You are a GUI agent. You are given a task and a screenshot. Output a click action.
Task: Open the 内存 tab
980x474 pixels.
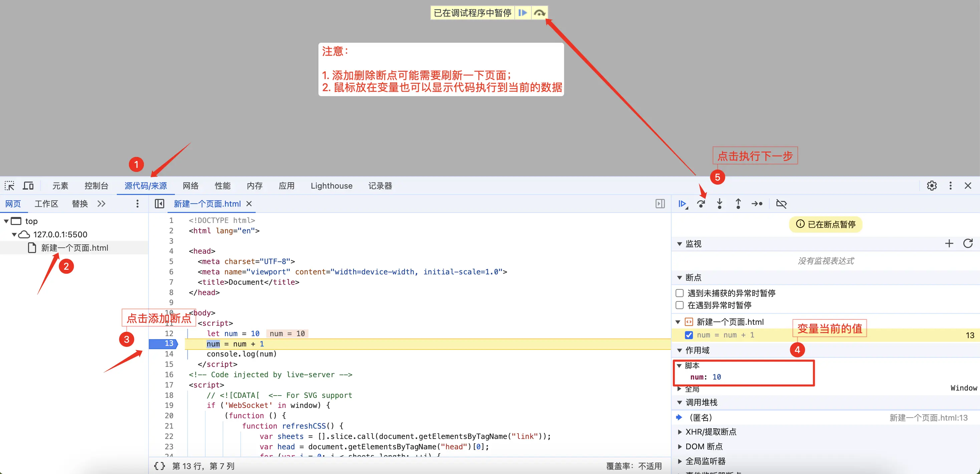(254, 186)
